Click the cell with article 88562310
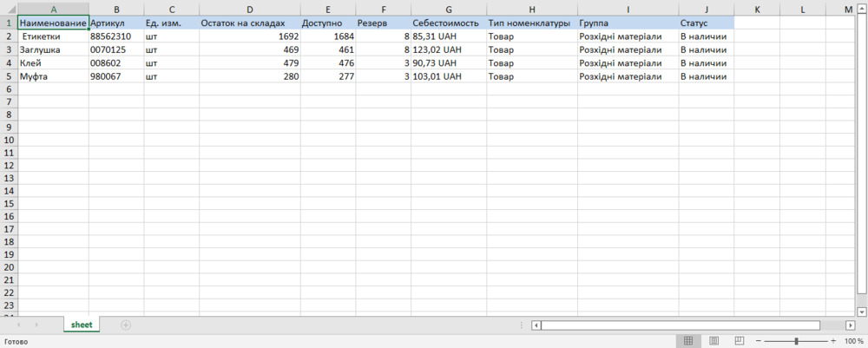Screen dimensions: 868x348 115,36
